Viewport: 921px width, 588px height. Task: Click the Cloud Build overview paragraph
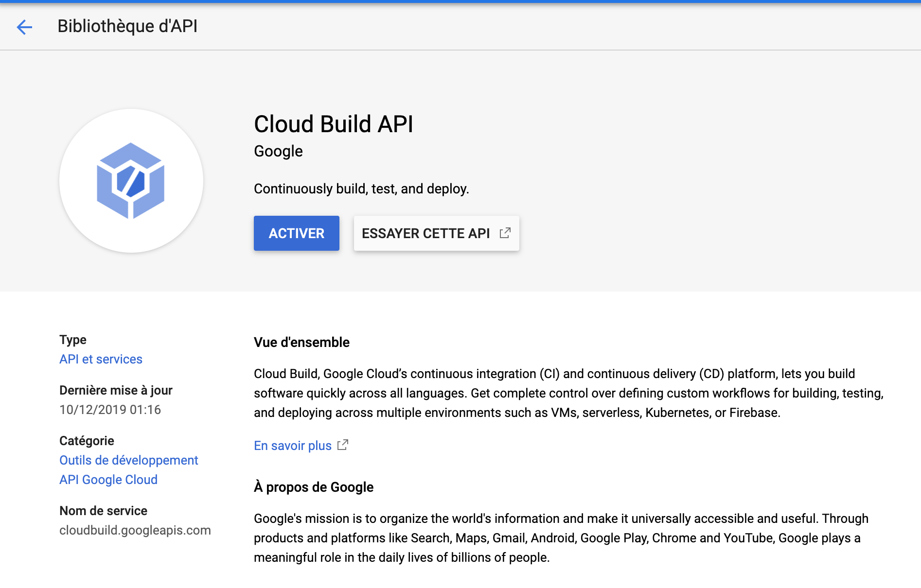click(568, 393)
